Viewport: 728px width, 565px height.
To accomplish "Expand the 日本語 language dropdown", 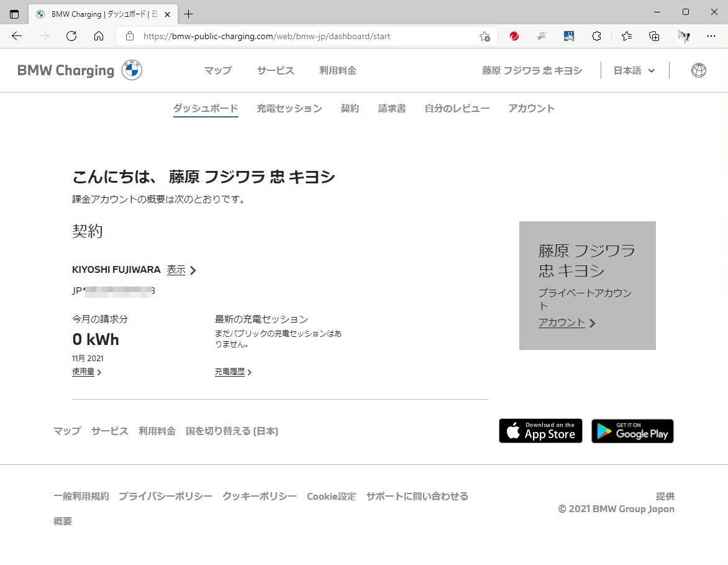I will (634, 71).
